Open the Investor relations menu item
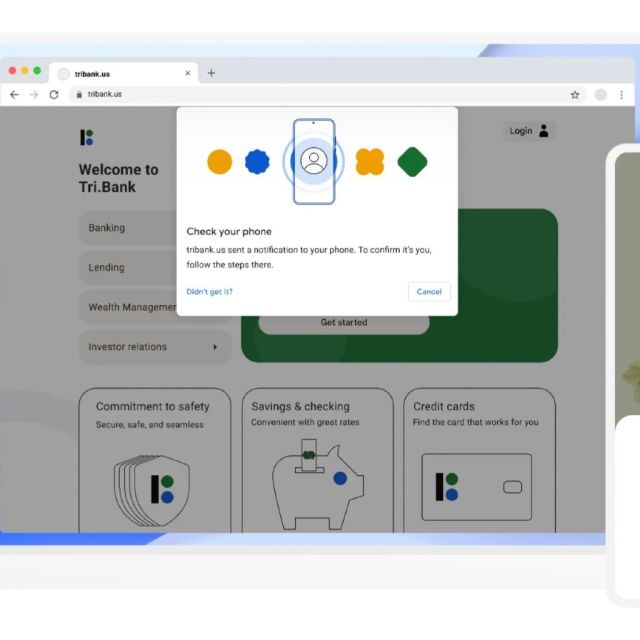This screenshot has height=640, width=640. pyautogui.click(x=156, y=347)
